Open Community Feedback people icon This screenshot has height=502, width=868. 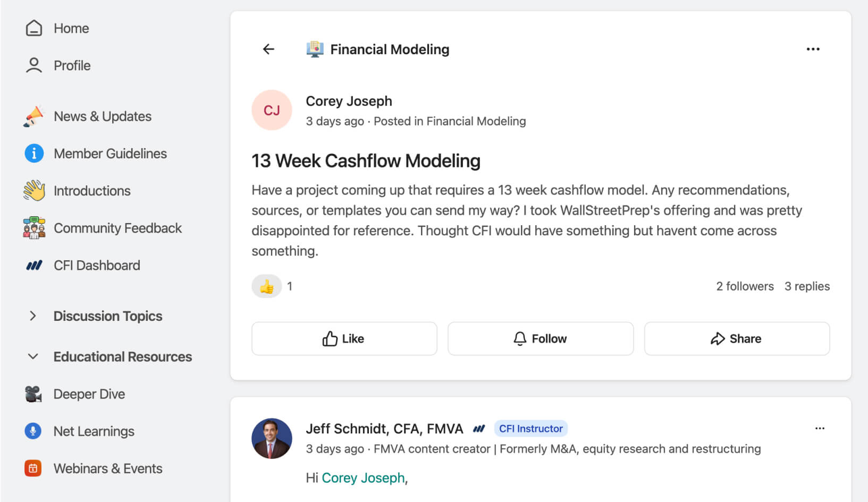point(34,228)
